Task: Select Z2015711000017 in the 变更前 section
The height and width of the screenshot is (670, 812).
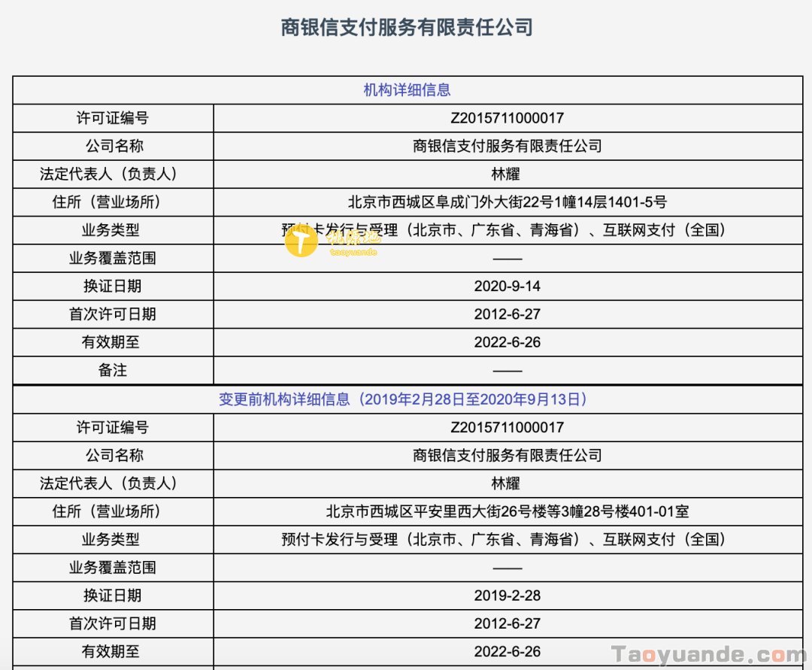Action: 507,428
